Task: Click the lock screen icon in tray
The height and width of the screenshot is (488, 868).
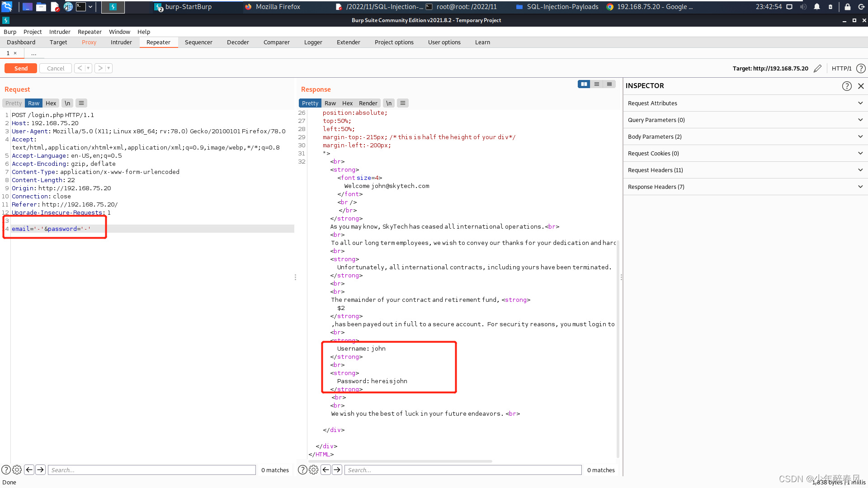Action: (x=848, y=7)
